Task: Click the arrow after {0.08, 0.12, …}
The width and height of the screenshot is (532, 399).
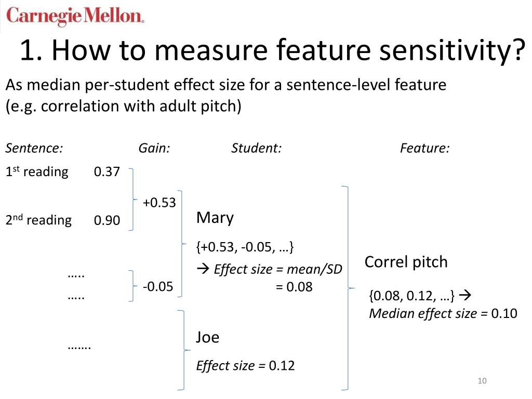Action: pyautogui.click(x=465, y=295)
